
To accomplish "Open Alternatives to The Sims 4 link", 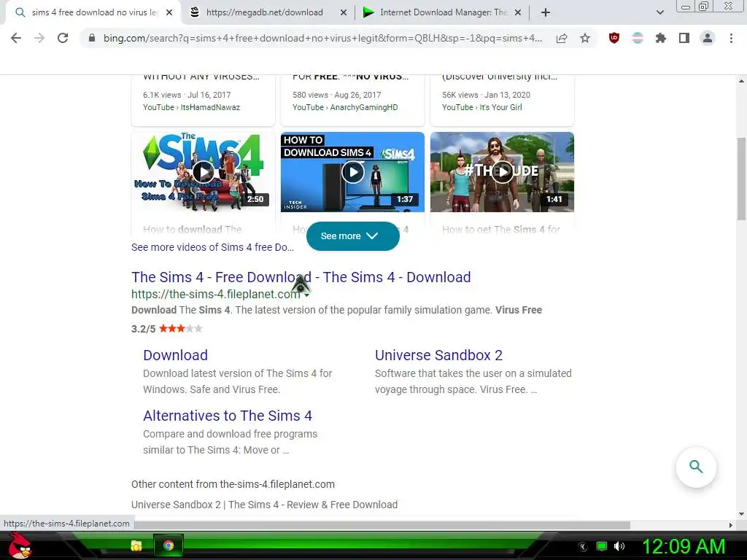I will point(228,416).
